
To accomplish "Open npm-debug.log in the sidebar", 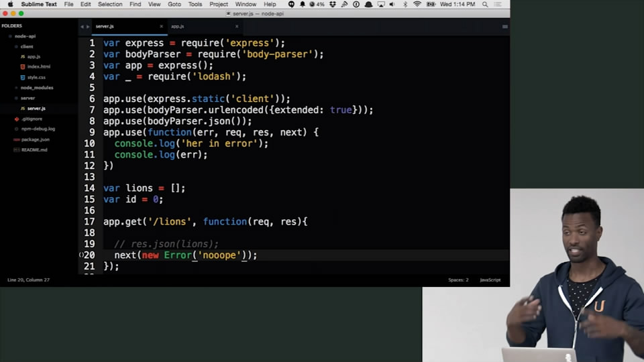I will (x=38, y=129).
